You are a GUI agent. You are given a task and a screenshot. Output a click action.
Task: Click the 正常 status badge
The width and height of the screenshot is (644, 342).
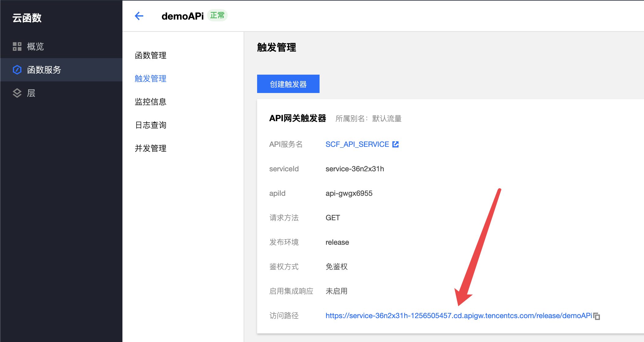coord(217,15)
